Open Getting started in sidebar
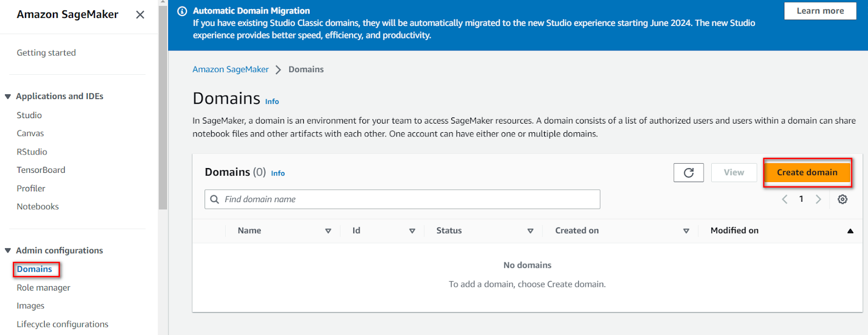The height and width of the screenshot is (335, 868). (x=46, y=53)
